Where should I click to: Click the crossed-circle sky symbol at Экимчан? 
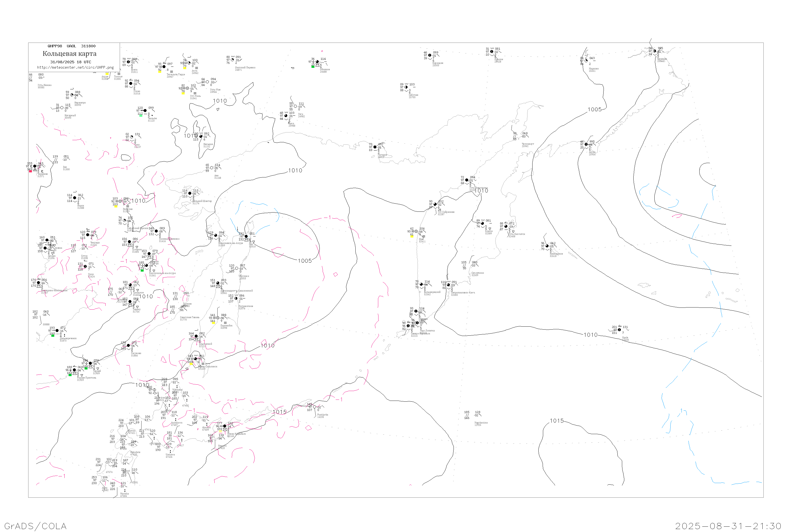pyautogui.click(x=120, y=201)
